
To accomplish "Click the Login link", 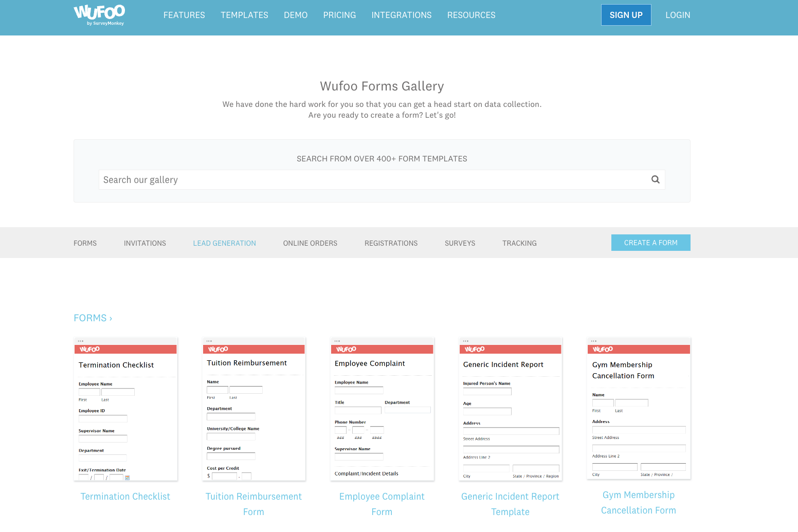I will click(x=678, y=15).
